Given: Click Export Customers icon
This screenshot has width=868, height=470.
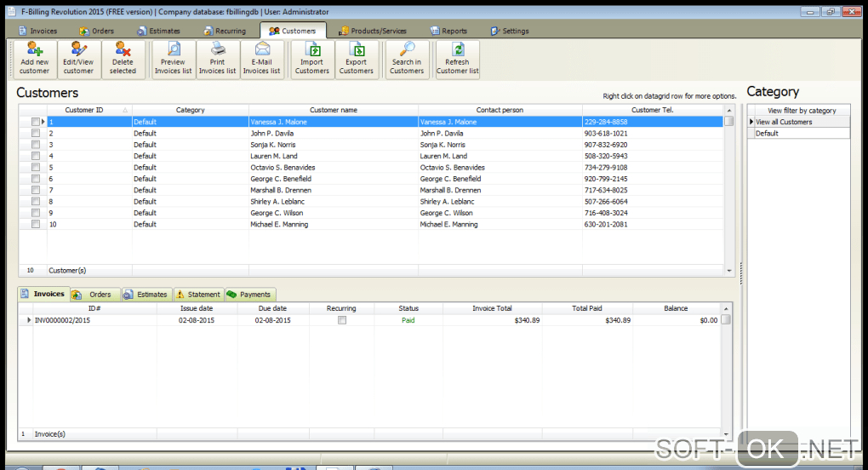Looking at the screenshot, I should coord(357,60).
